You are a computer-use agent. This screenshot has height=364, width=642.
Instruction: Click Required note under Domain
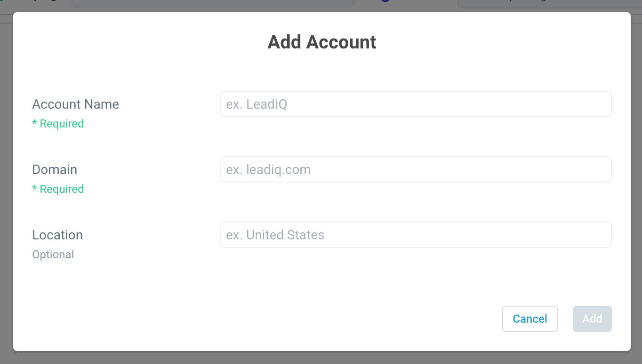point(58,189)
